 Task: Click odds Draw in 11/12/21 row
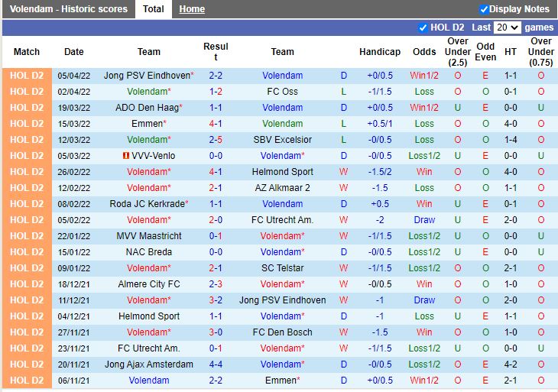(x=424, y=300)
